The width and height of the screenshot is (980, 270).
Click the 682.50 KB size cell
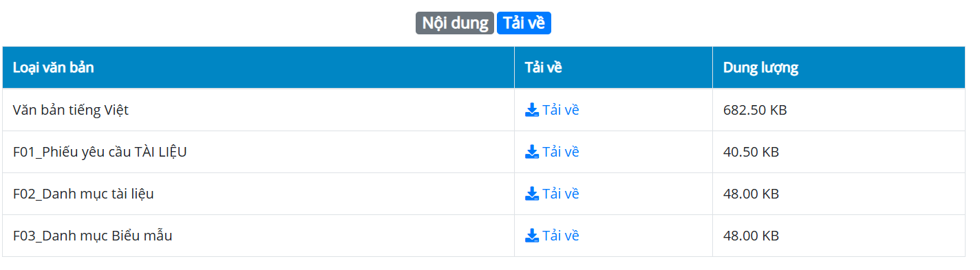(838, 110)
